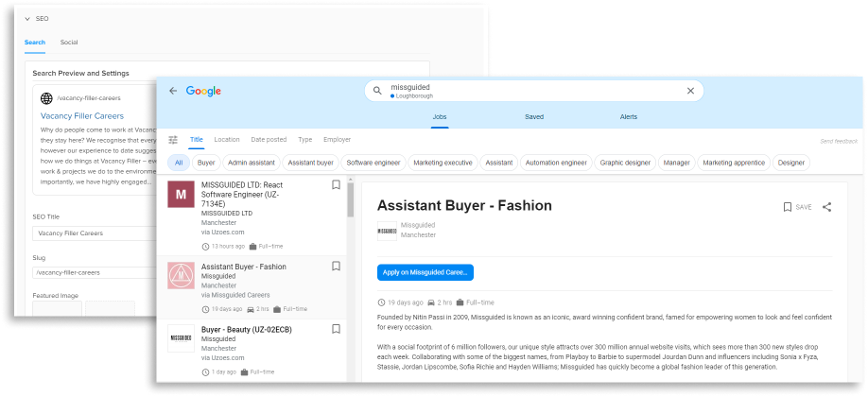
Task: Bookmark the Assistant Buyer - Fashion listing
Action: pyautogui.click(x=336, y=267)
